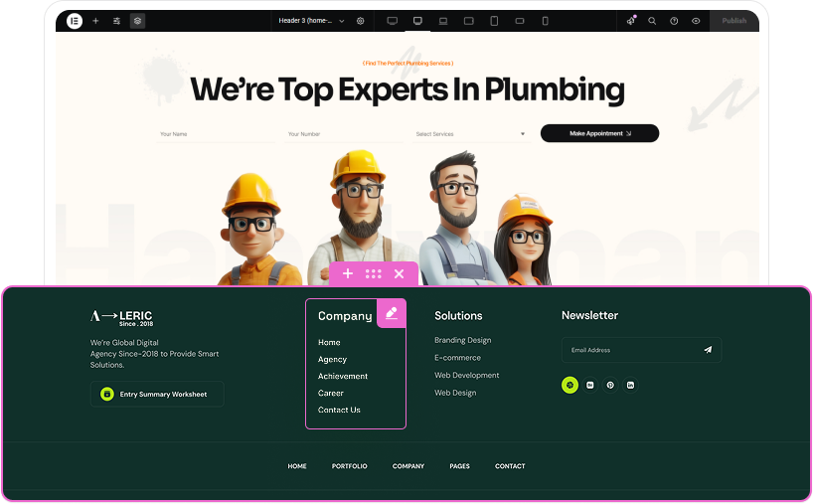This screenshot has width=813, height=504.
Task: Click PORTFOLIO in footer navigation
Action: click(349, 466)
